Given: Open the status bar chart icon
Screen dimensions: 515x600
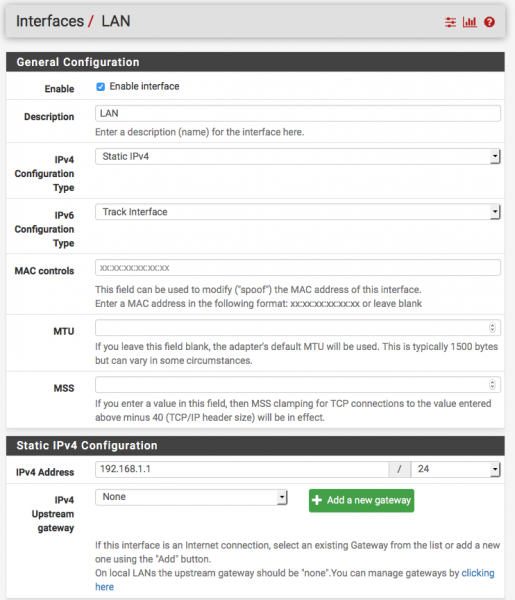Looking at the screenshot, I should [469, 22].
